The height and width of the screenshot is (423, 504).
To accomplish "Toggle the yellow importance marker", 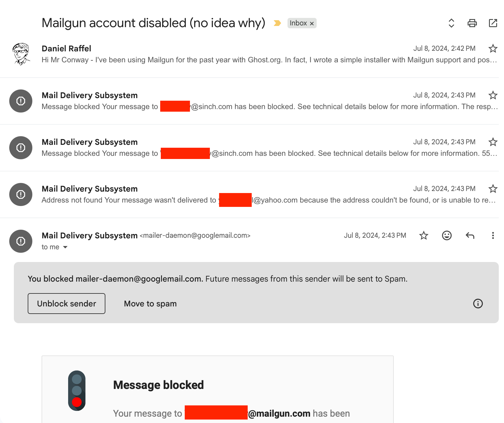I will (277, 23).
